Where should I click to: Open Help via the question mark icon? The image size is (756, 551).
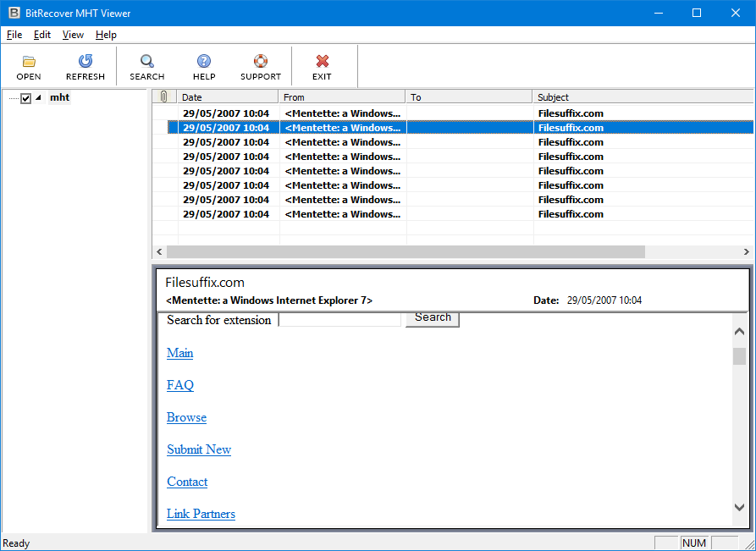pyautogui.click(x=204, y=61)
